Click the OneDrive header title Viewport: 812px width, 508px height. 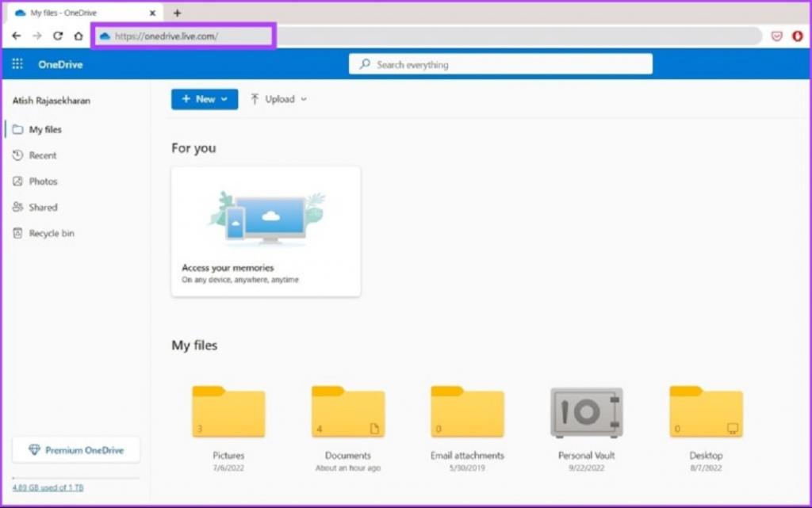click(60, 65)
